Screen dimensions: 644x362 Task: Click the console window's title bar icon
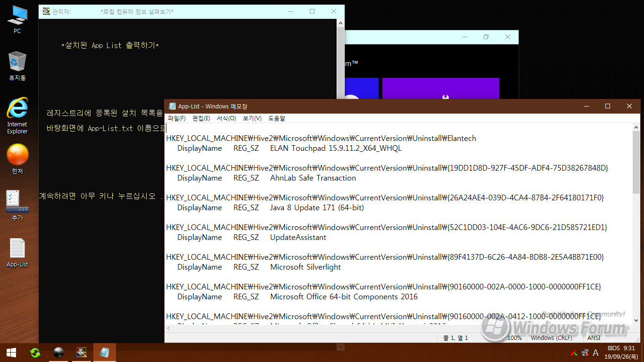point(46,11)
